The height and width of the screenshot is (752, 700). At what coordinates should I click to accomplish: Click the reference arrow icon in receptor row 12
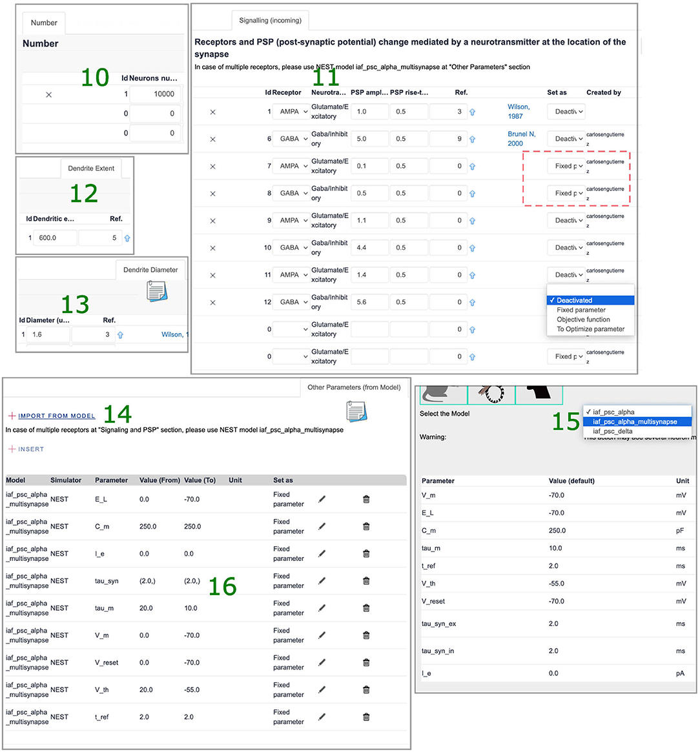pyautogui.click(x=472, y=303)
